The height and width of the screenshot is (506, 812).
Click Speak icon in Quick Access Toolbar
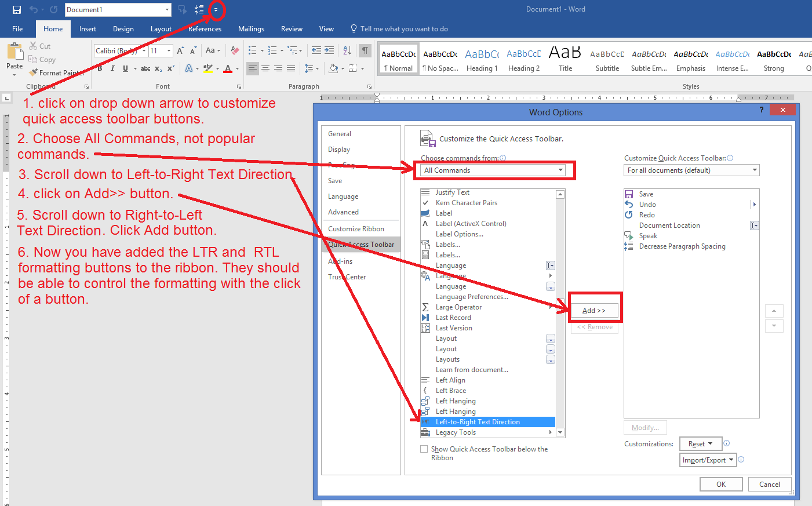click(182, 9)
